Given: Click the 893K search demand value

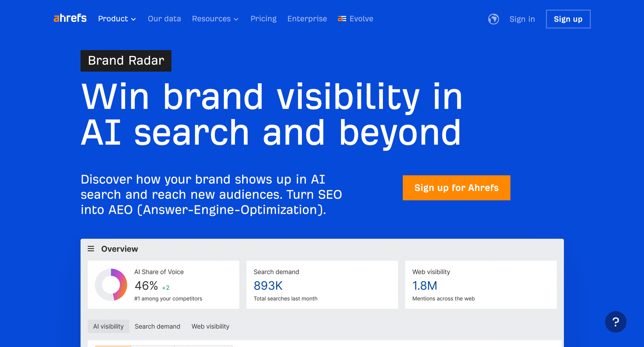Looking at the screenshot, I should point(268,286).
